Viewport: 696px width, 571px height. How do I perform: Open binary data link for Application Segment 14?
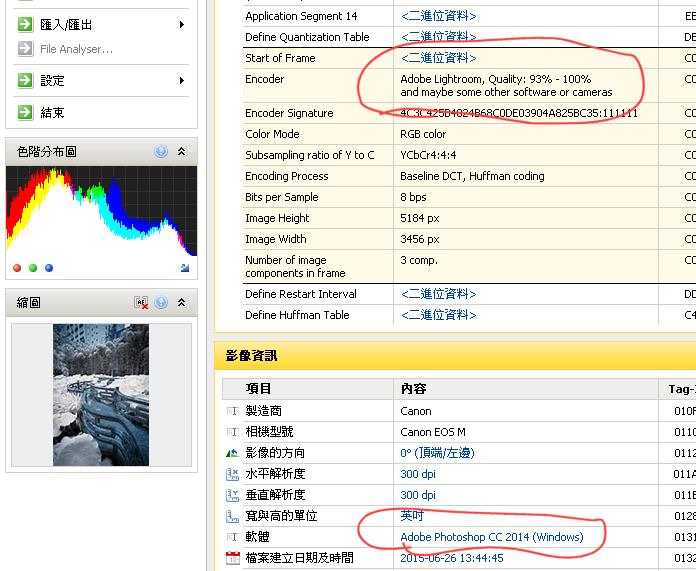pyautogui.click(x=438, y=16)
